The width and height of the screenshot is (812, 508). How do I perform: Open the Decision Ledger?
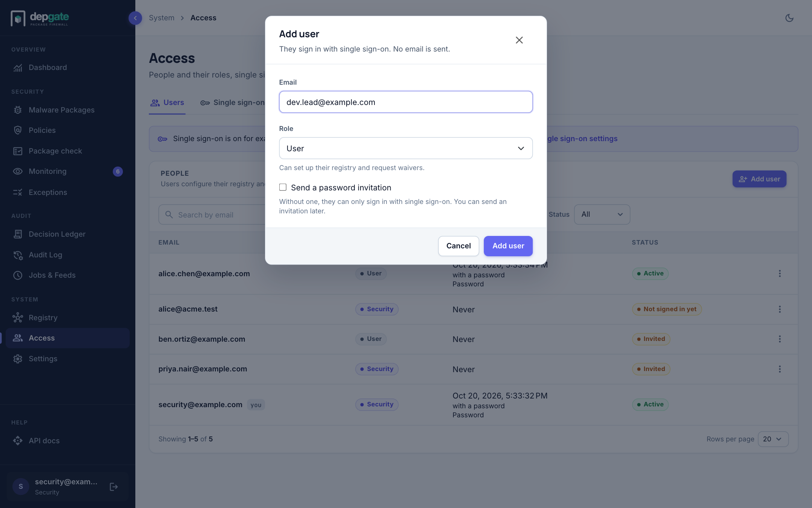pos(68,234)
